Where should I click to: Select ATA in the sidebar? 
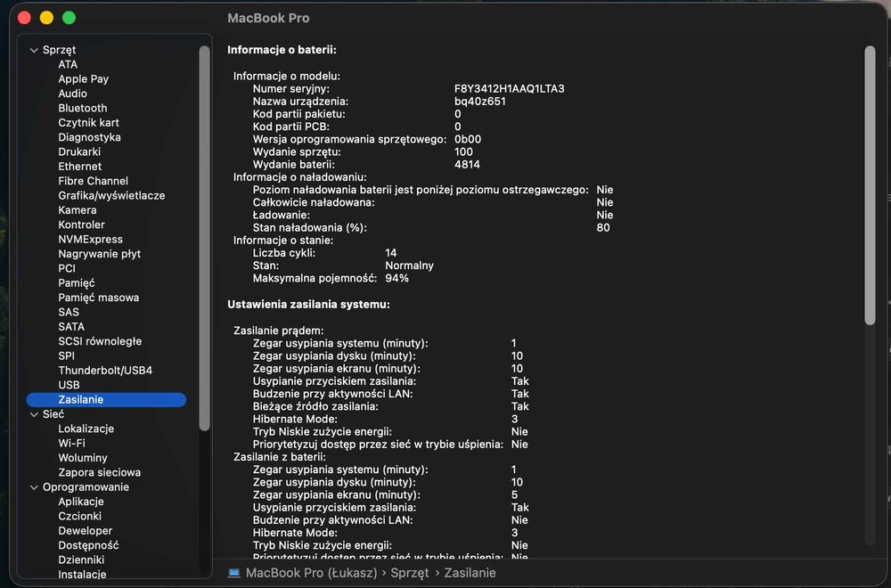tap(68, 65)
